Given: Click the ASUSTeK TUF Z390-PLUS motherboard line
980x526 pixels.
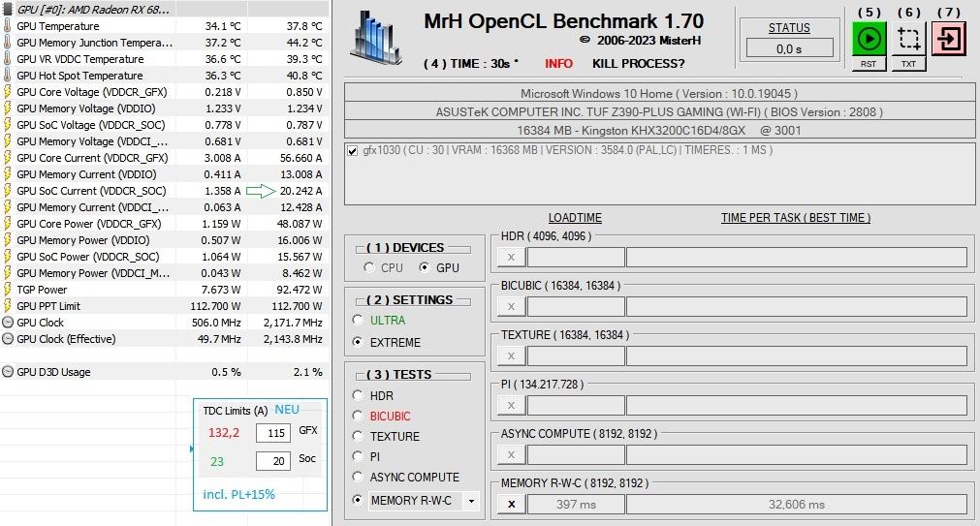Looking at the screenshot, I should pyautogui.click(x=659, y=112).
